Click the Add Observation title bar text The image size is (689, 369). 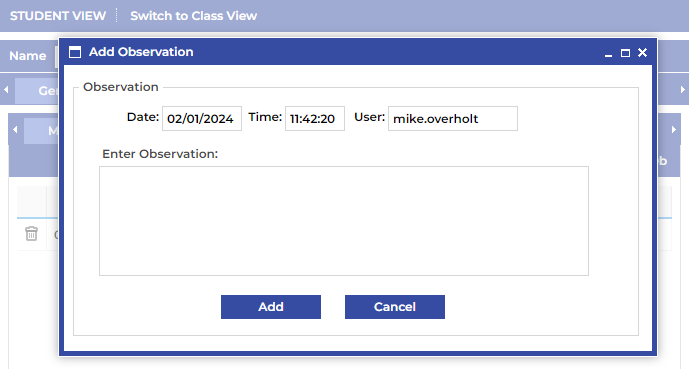point(141,52)
